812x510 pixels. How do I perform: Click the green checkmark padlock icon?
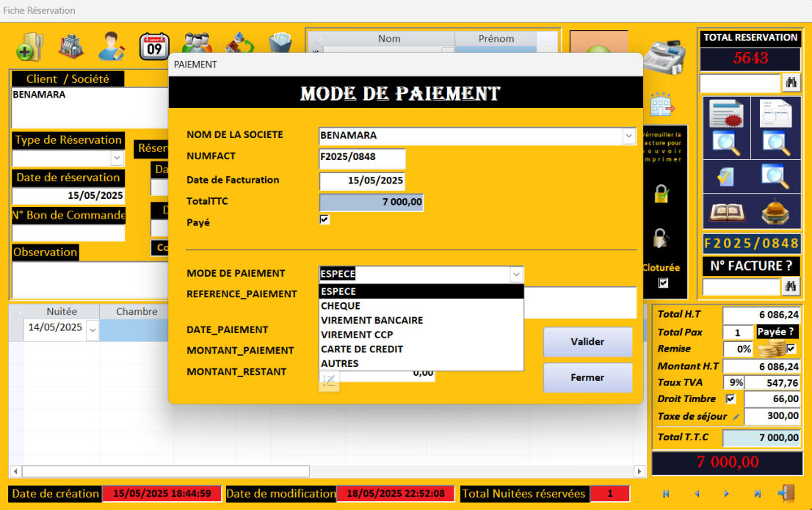pos(661,194)
